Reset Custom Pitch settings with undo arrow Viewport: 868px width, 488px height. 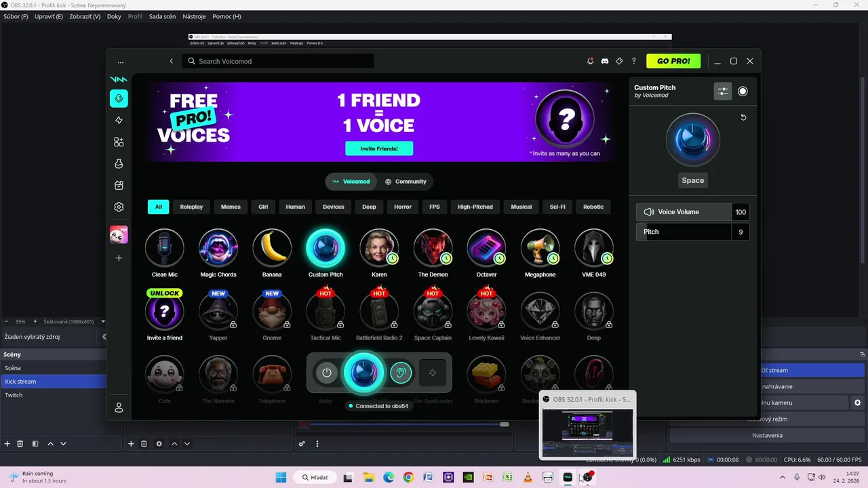743,117
